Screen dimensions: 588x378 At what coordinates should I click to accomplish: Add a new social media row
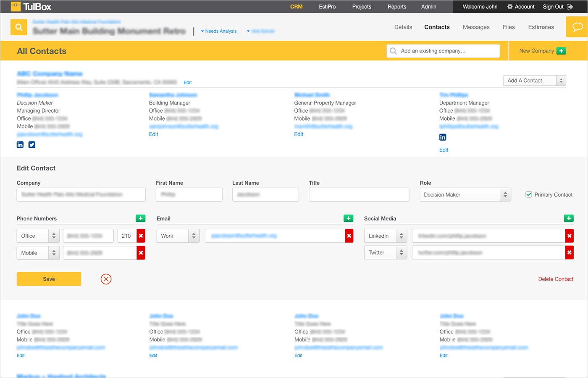569,218
